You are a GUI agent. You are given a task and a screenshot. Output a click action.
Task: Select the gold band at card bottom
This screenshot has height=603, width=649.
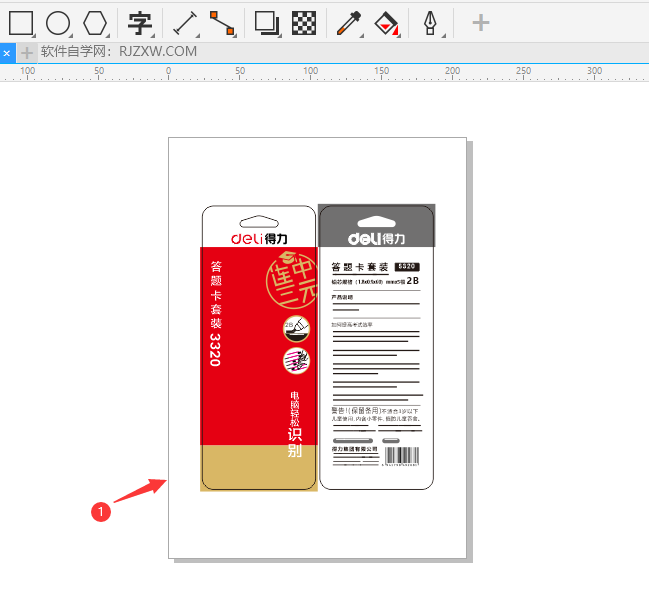click(259, 468)
